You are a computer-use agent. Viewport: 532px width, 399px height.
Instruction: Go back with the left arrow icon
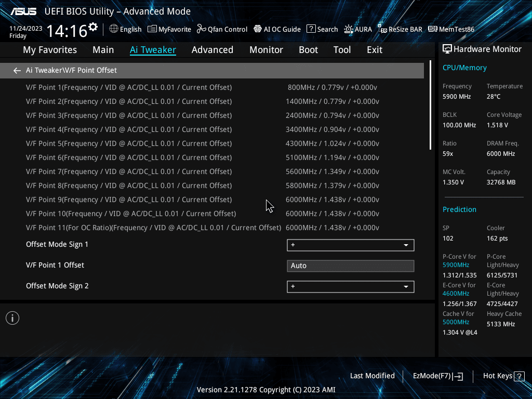pos(17,71)
